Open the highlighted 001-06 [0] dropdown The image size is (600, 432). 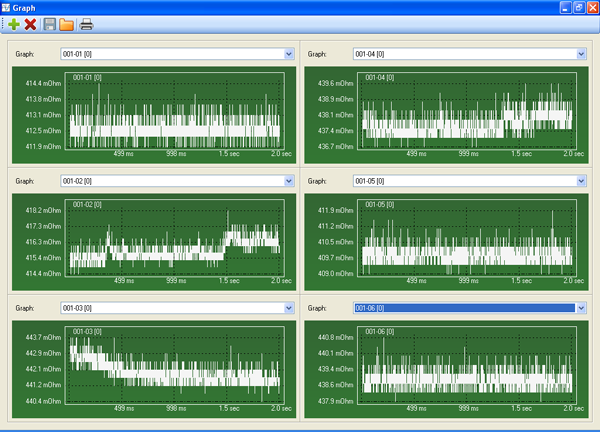(581, 308)
